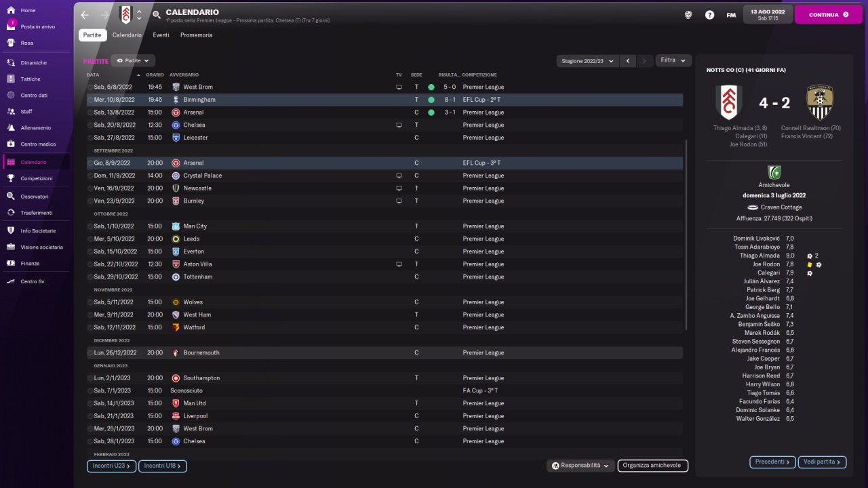Click Craven Cottage stadium name
The image size is (868, 488).
[781, 207]
